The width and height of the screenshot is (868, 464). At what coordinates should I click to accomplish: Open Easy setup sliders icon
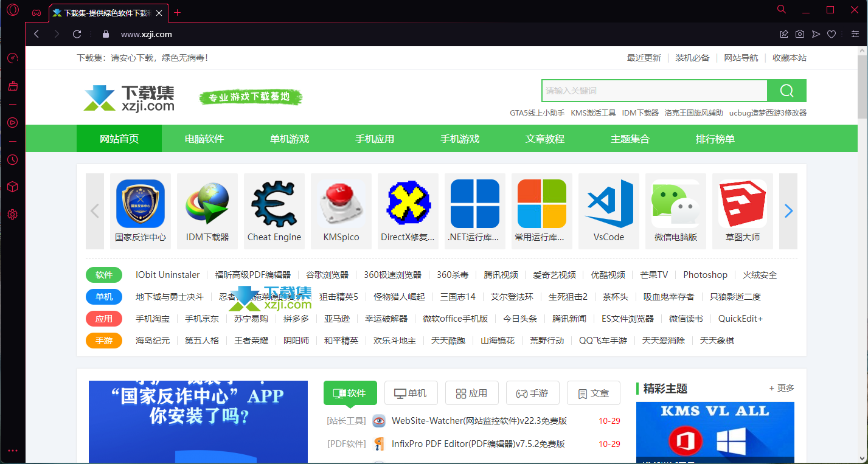pyautogui.click(x=855, y=34)
